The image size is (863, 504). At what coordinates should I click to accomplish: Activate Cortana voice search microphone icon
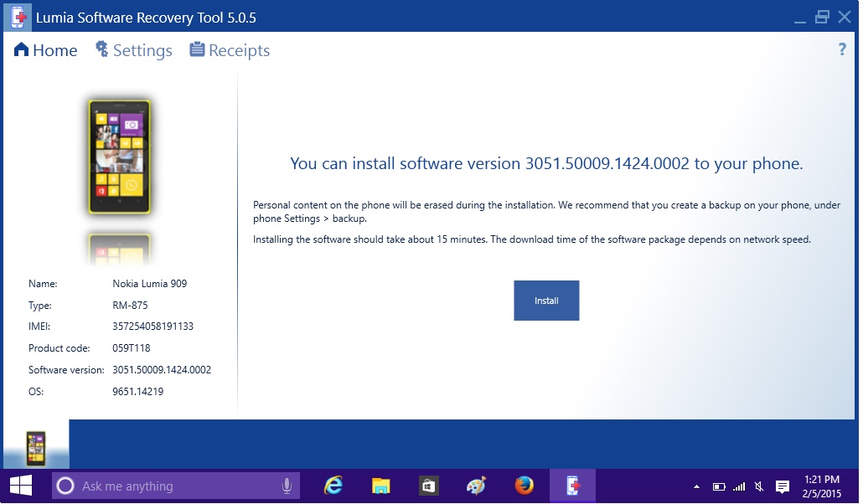pos(286,486)
